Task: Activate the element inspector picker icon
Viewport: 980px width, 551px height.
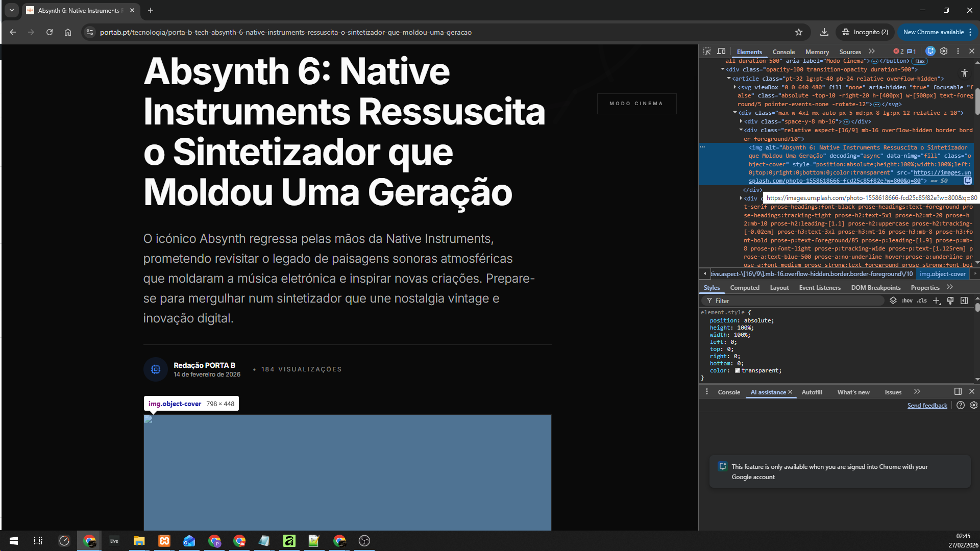Action: pos(707,52)
